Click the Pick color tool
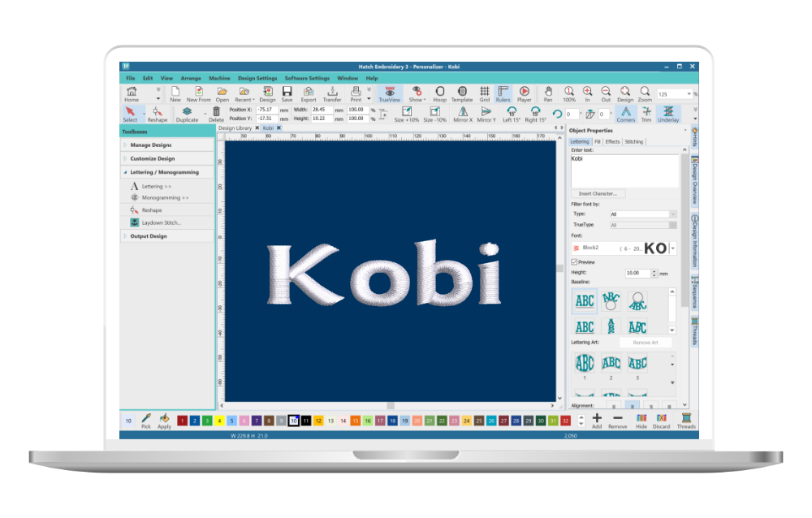This screenshot has width=812, height=518. pyautogui.click(x=146, y=420)
